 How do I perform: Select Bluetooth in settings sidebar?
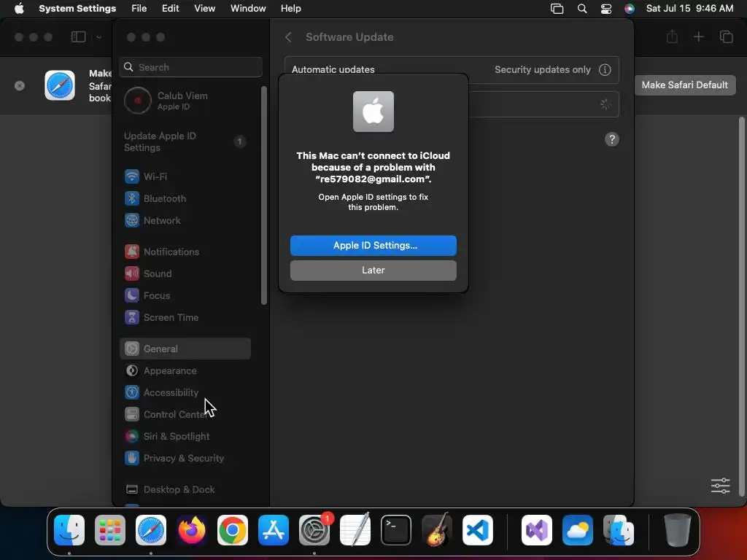[x=186, y=198]
